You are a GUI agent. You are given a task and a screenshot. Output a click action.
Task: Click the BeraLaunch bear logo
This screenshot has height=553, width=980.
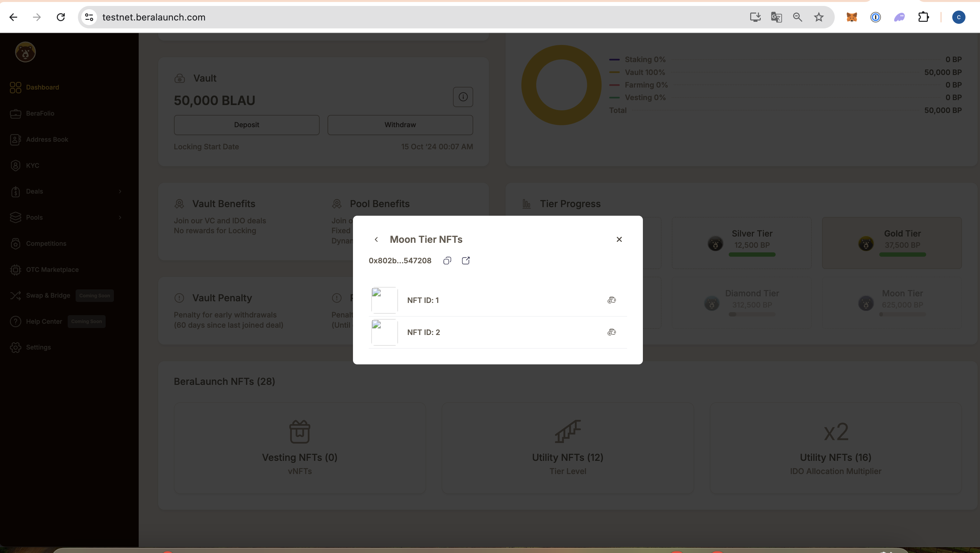pyautogui.click(x=25, y=52)
